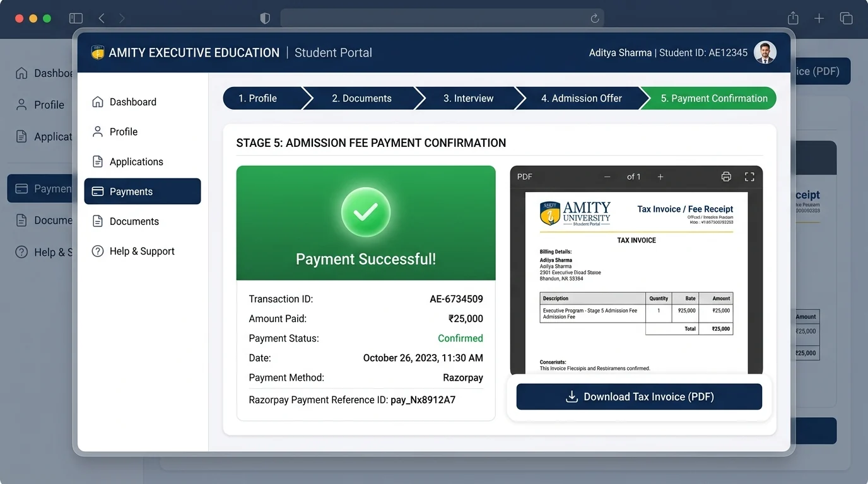Click the Razorpay reference ID pay_Nx8912A7
This screenshot has width=868, height=484.
click(x=423, y=400)
